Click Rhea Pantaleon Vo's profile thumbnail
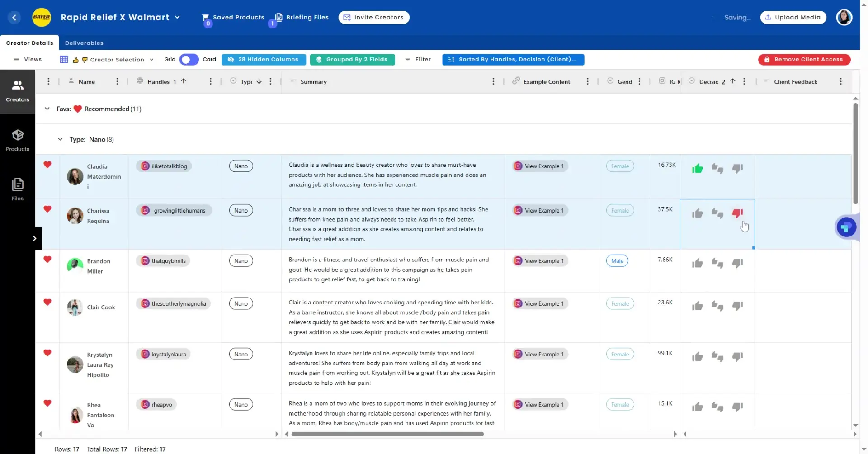This screenshot has height=454, width=868. pos(75,415)
